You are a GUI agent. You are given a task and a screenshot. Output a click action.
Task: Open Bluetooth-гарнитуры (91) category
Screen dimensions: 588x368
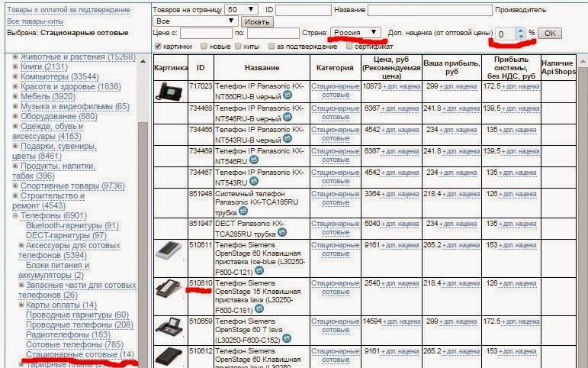[72, 225]
